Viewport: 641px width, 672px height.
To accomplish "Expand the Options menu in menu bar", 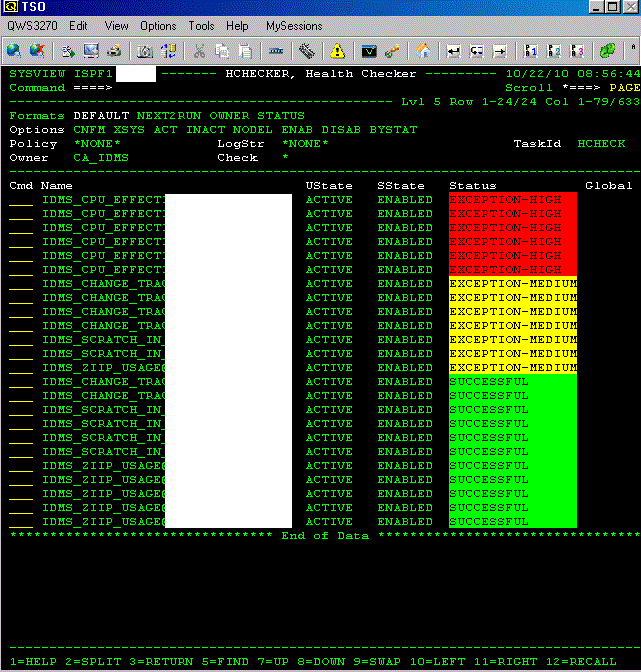I will (x=158, y=26).
